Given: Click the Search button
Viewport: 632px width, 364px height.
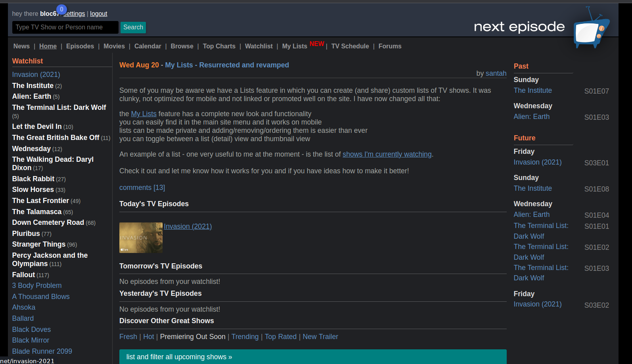Looking at the screenshot, I should [133, 27].
